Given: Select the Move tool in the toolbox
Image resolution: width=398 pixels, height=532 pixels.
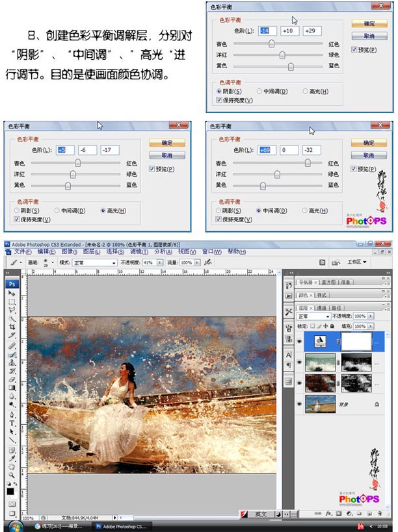Looking at the screenshot, I should pyautogui.click(x=12, y=294).
